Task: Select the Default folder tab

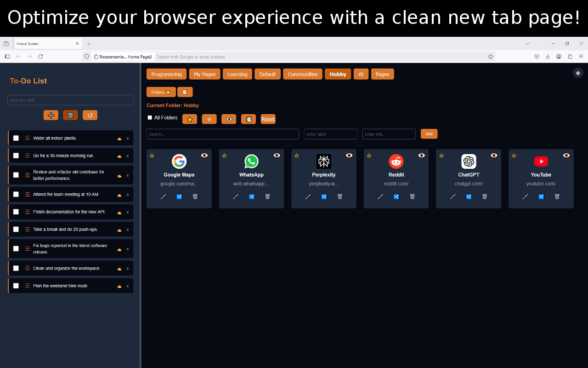Action: tap(268, 74)
